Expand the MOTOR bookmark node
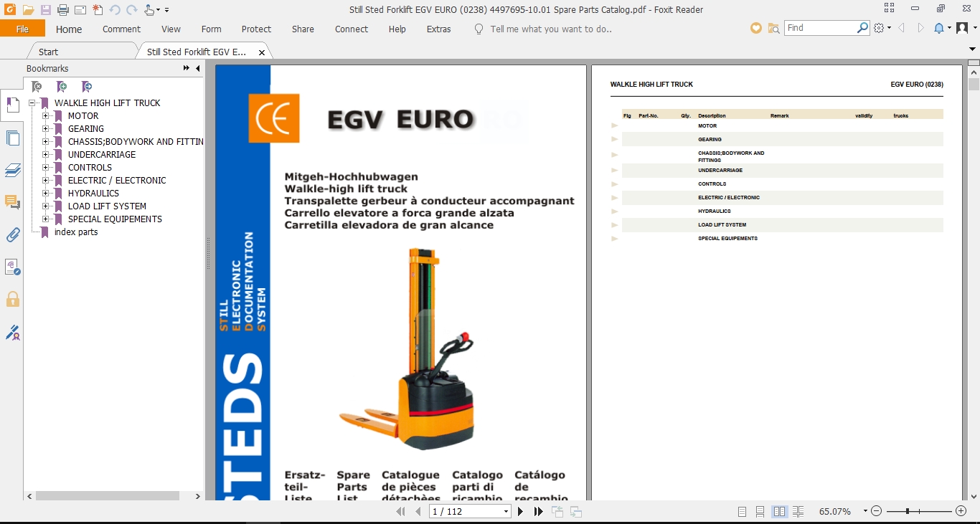Image resolution: width=980 pixels, height=524 pixels. tap(46, 116)
